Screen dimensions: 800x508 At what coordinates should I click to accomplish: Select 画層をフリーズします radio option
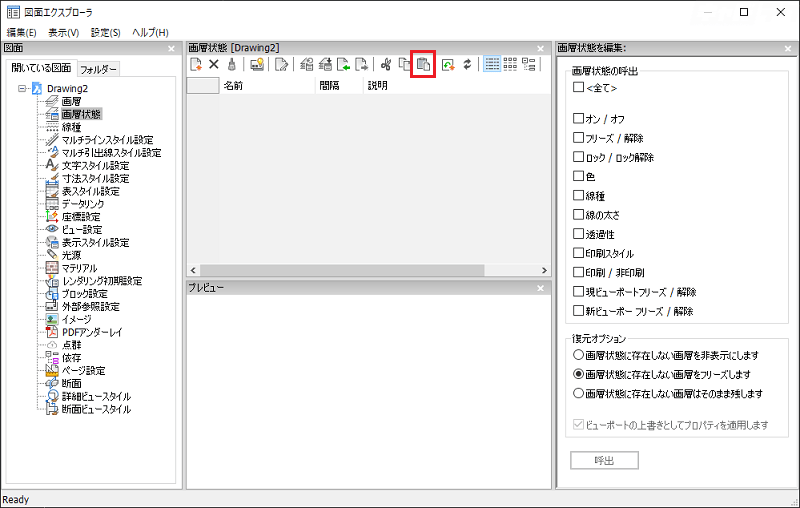tap(578, 374)
